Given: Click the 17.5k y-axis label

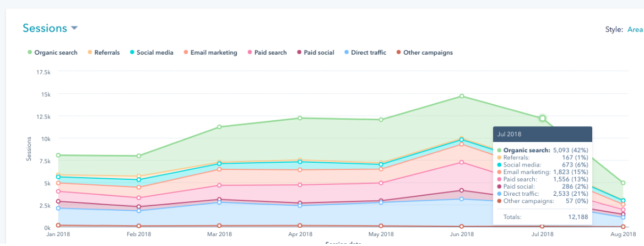Looking at the screenshot, I should 43,72.
